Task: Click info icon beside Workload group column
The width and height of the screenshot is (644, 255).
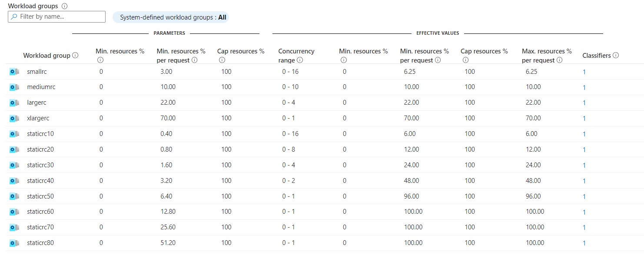Action: (75, 55)
